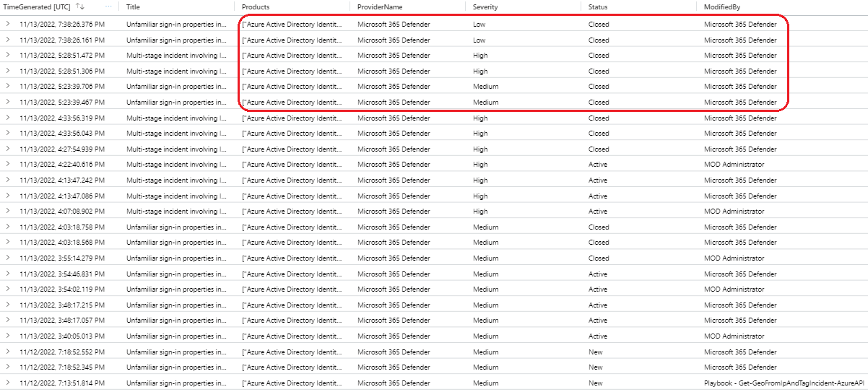Sort by the Severity column header
Viewport: 868px width, 392px height.
[485, 6]
